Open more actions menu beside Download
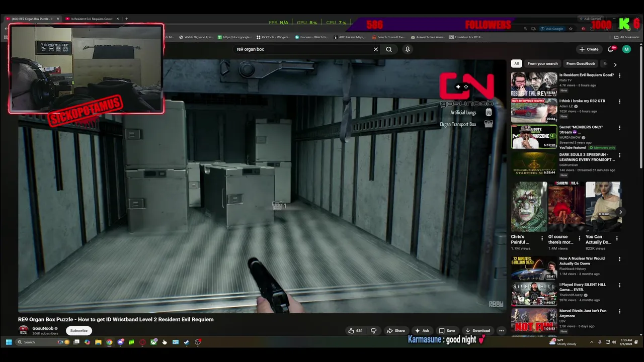 click(x=502, y=331)
